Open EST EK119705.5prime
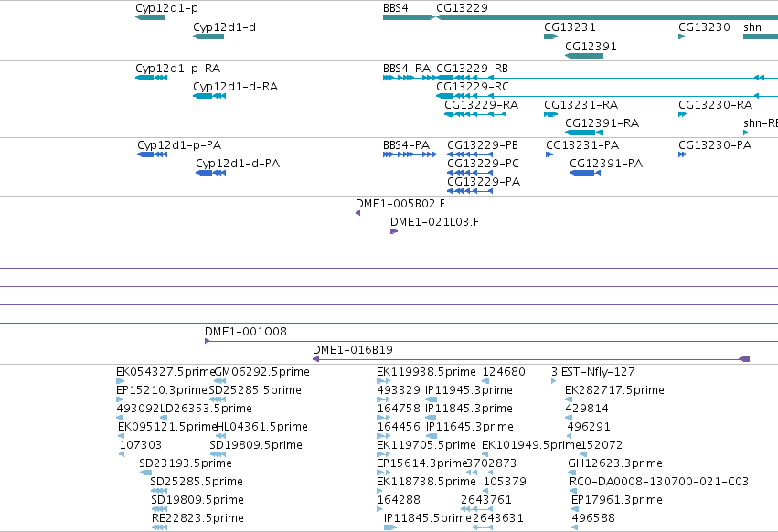778x532 pixels. point(384,454)
